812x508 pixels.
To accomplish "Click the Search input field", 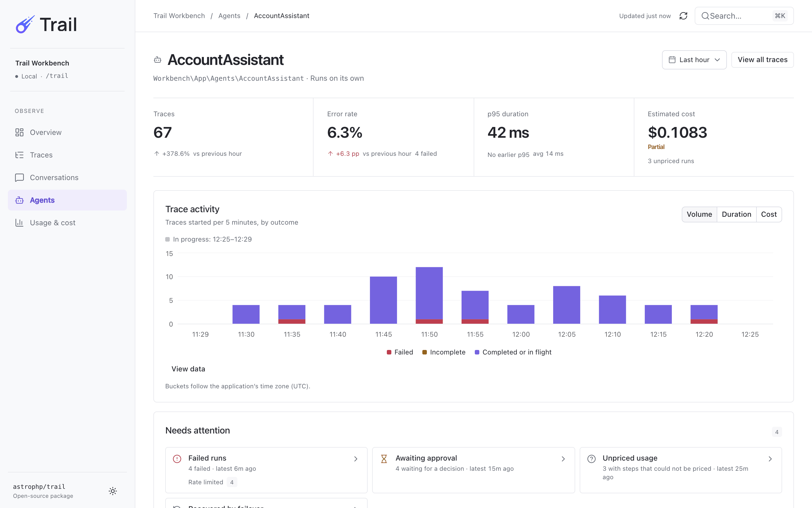I will (x=744, y=16).
